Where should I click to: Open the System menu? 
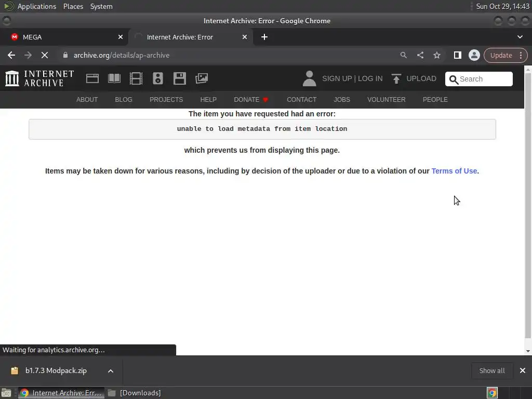click(x=101, y=6)
